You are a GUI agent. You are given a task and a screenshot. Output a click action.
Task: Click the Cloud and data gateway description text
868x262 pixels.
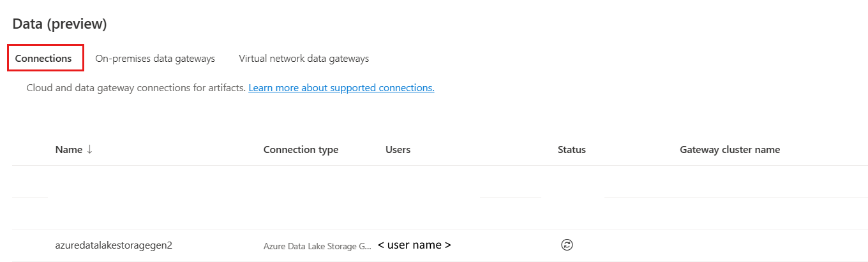pos(136,88)
